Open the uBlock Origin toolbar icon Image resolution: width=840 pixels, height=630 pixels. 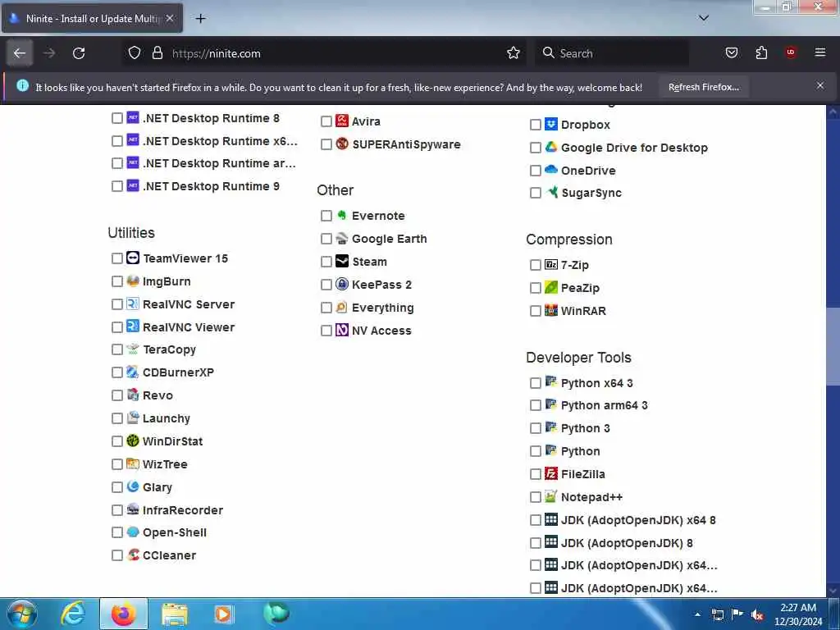791,53
